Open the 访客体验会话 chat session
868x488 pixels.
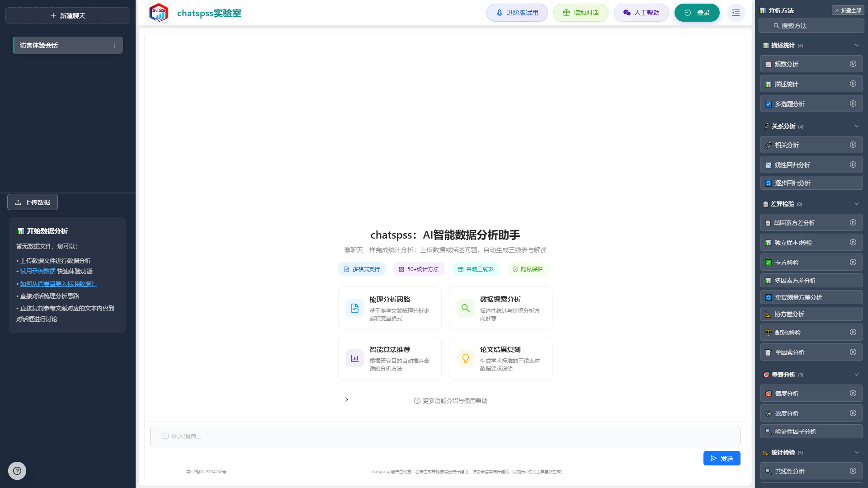coord(68,45)
